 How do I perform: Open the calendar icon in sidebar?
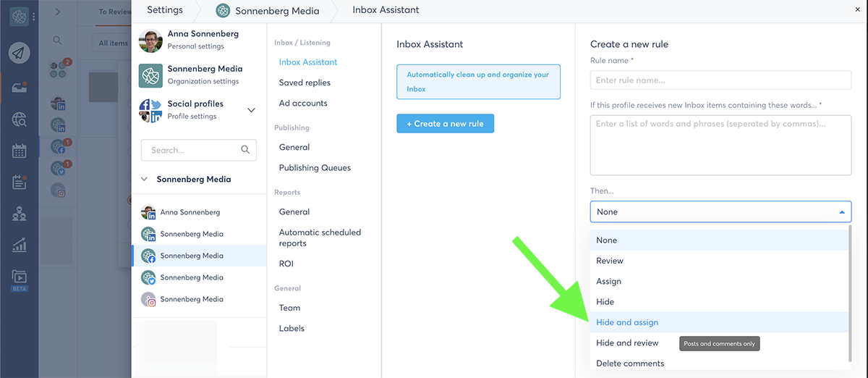(x=20, y=151)
